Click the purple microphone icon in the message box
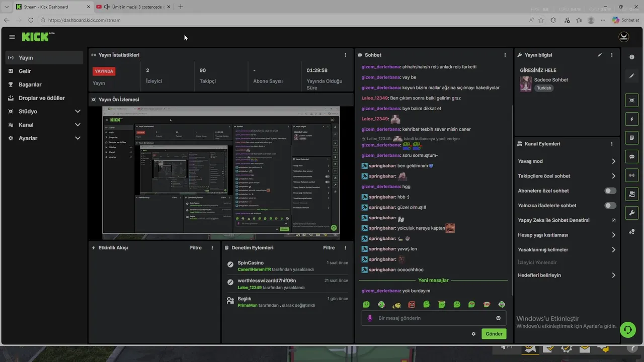 click(x=370, y=318)
